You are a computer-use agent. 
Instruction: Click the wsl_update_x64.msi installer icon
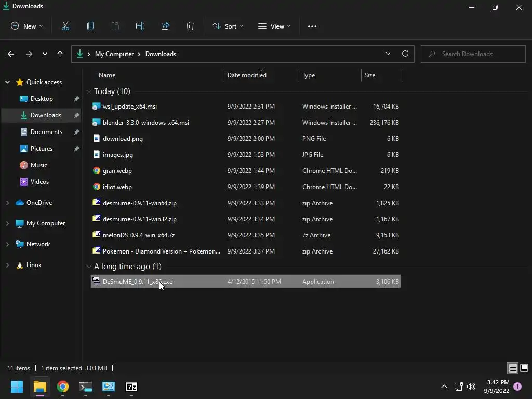(97, 106)
